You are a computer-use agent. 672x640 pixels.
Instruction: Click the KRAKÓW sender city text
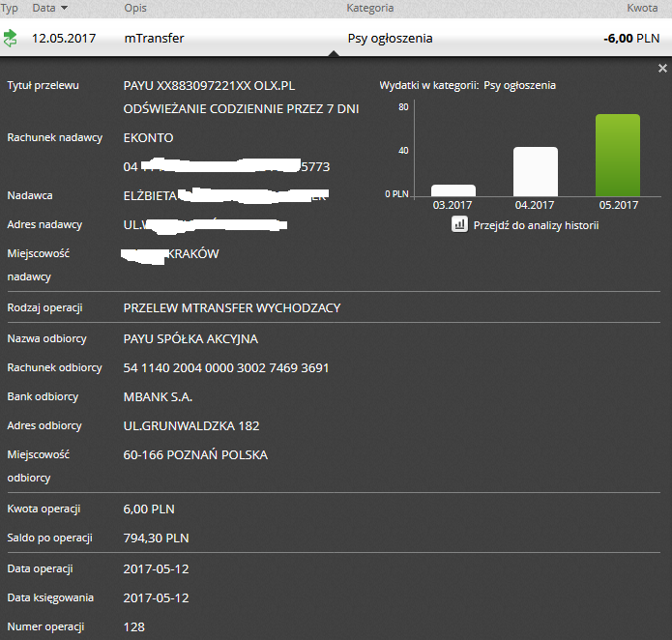coord(192,253)
